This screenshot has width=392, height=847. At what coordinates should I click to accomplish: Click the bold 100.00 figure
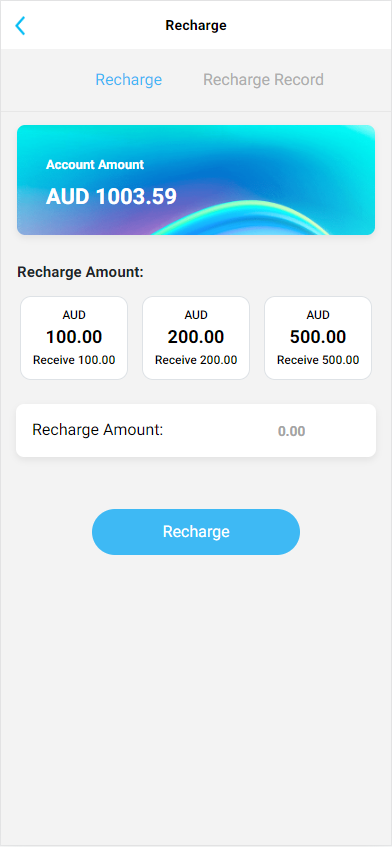74,337
